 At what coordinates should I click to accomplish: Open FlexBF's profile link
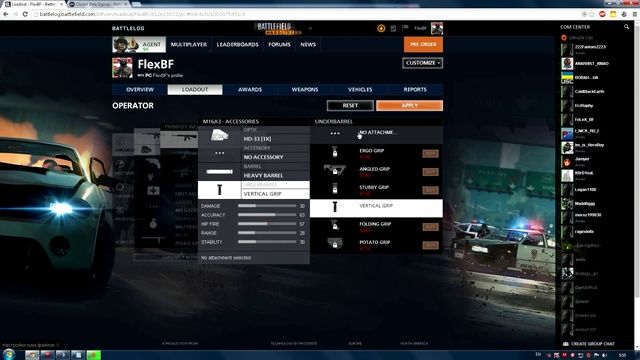[167, 76]
